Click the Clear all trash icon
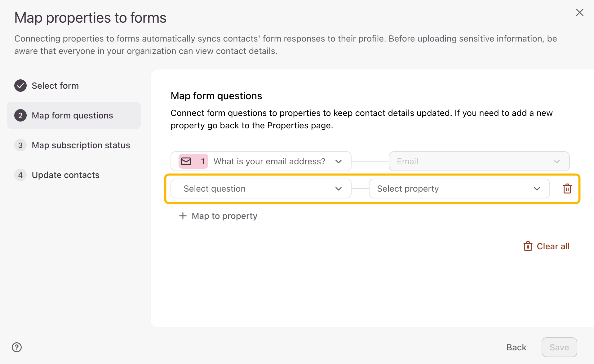The width and height of the screenshot is (594, 364). pyautogui.click(x=528, y=246)
